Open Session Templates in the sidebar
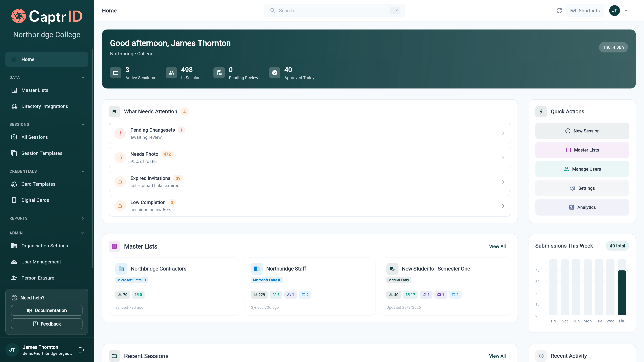This screenshot has width=644, height=362. tap(47, 153)
